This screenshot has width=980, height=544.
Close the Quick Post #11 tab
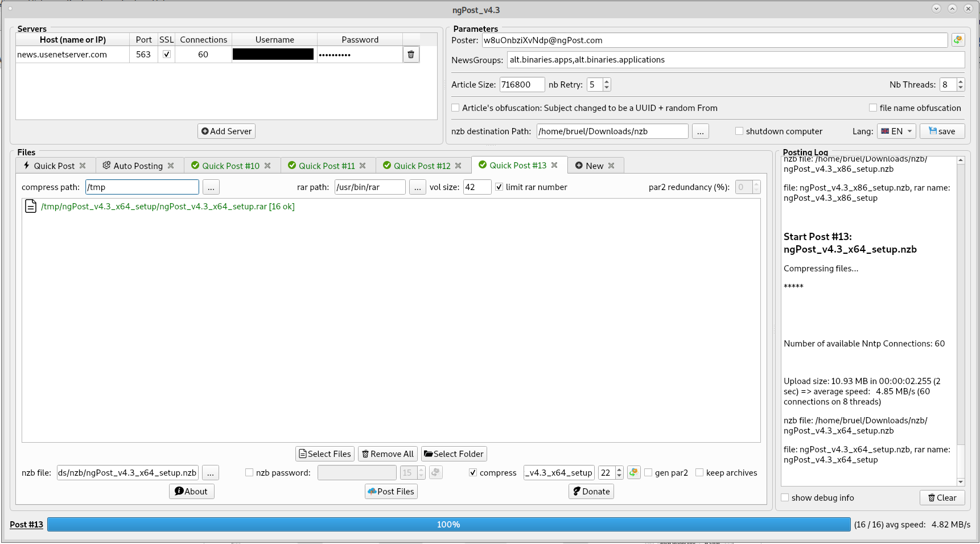(x=363, y=166)
